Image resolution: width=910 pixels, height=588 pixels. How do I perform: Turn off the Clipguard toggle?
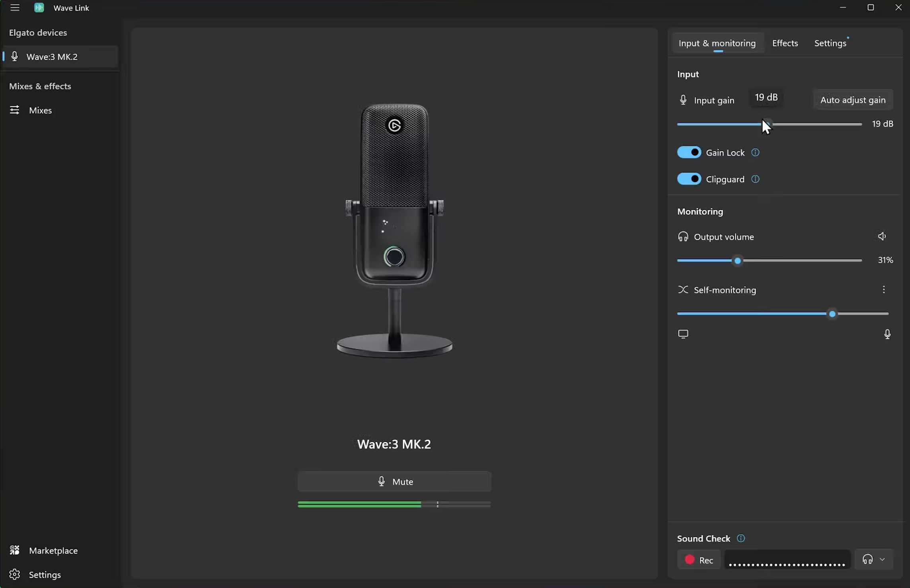[689, 179]
